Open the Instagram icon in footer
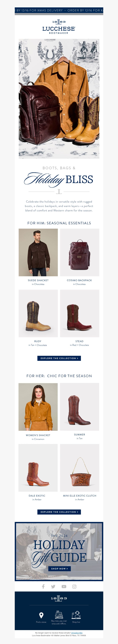Screen dimensions: 118x644 [74, 586]
